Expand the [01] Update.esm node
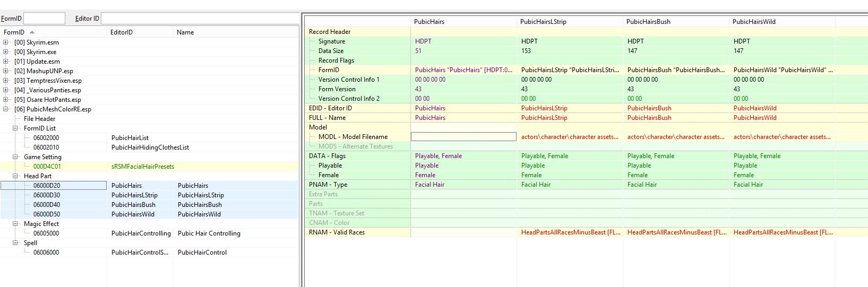 (x=6, y=62)
